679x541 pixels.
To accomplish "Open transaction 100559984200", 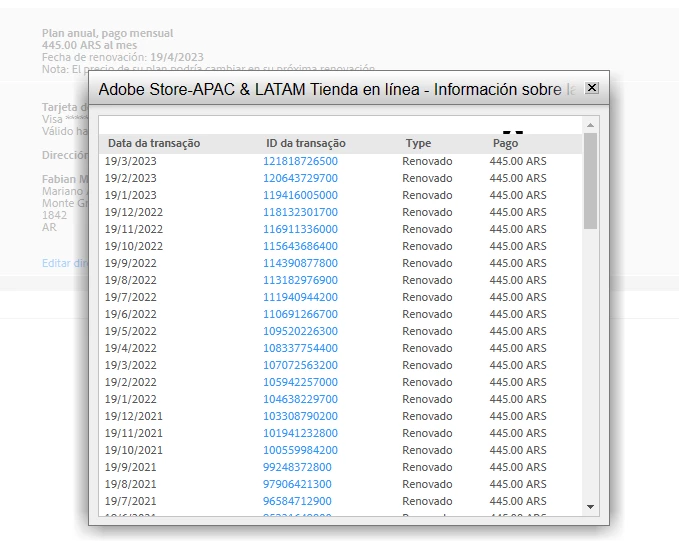I will [300, 450].
